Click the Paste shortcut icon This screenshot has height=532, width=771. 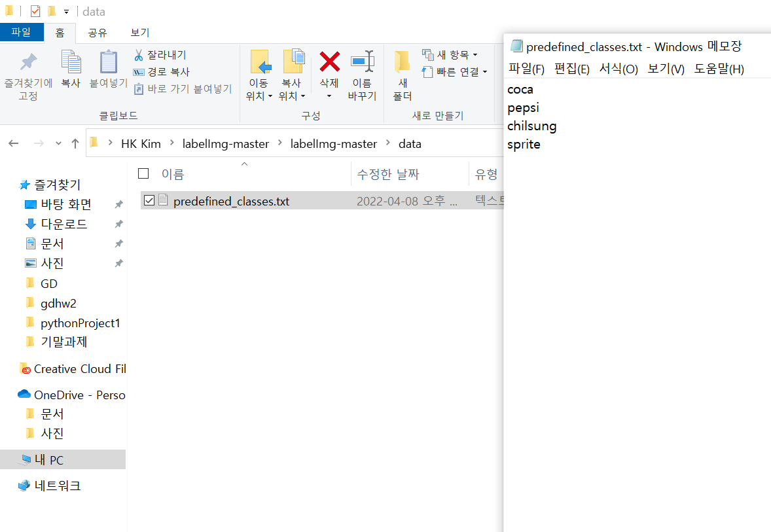139,89
